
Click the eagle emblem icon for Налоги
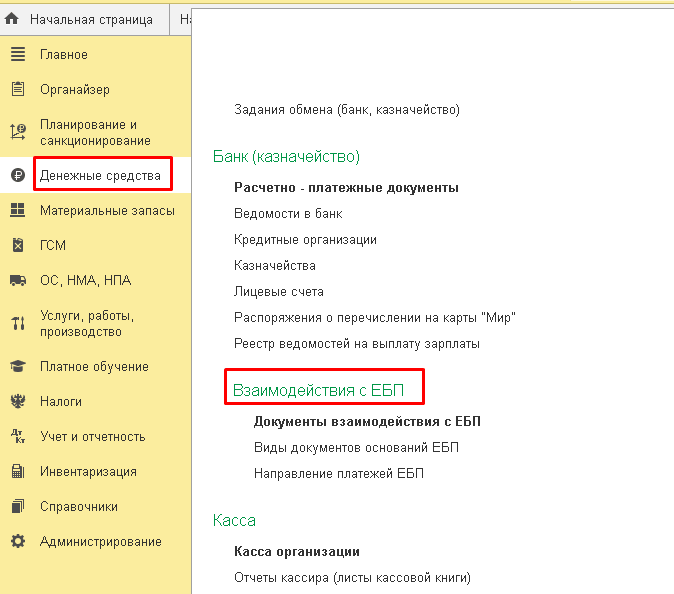[18, 401]
